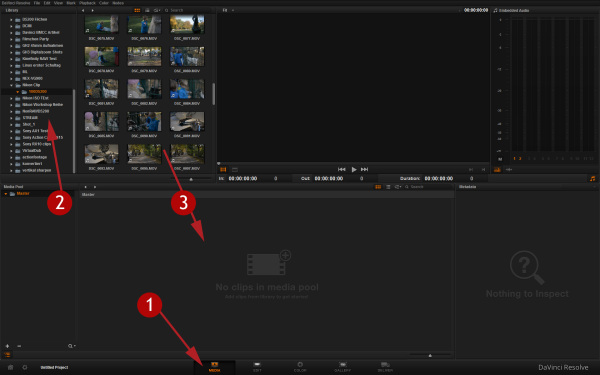Click the clip thumbnails vertical scrollbar
Screen dimensions: 600x375
tap(213, 94)
